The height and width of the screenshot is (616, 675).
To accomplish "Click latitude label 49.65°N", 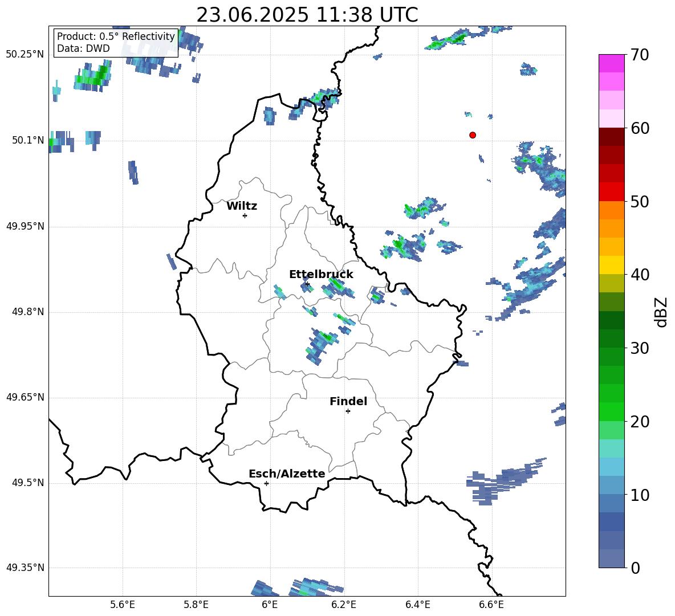I will pyautogui.click(x=25, y=398).
